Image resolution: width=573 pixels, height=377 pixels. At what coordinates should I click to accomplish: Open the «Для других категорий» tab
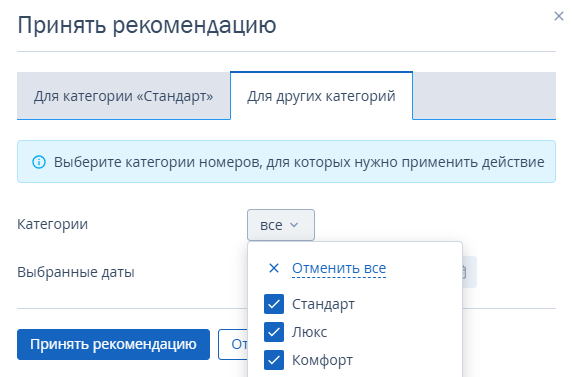321,96
